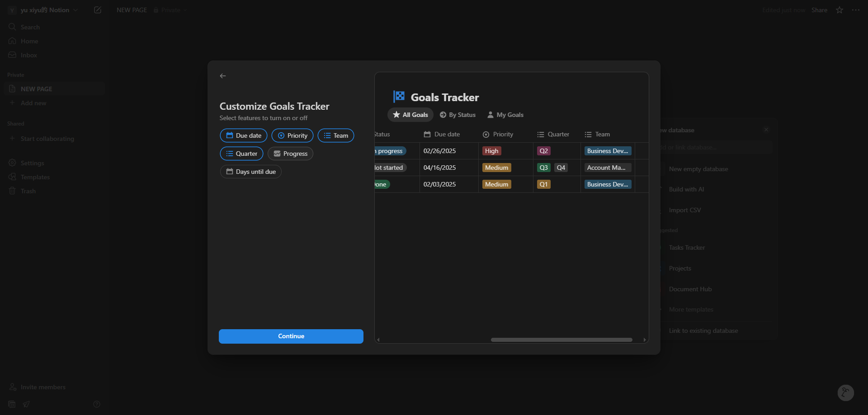Click the paper plane icon at the sidebar bottom
Screen dimensions: 868x415
(x=26, y=404)
